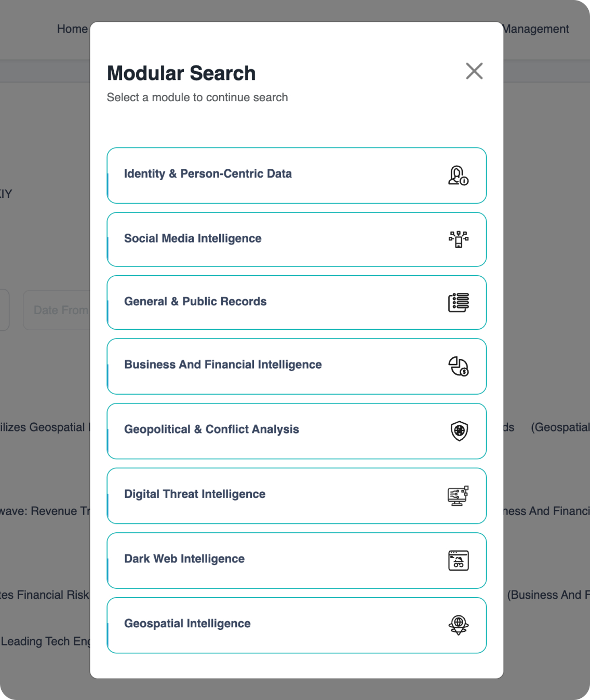Close the Modular Search dialog
This screenshot has height=700, width=590.
(474, 71)
